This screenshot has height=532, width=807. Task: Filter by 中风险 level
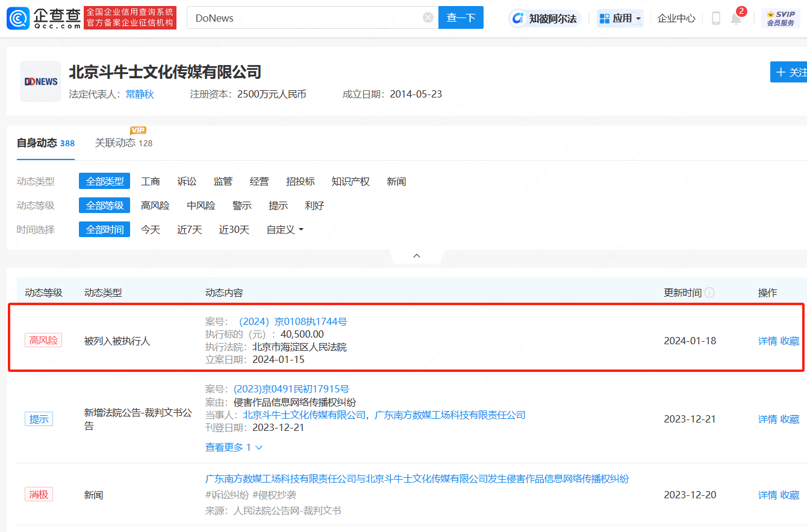coord(201,205)
